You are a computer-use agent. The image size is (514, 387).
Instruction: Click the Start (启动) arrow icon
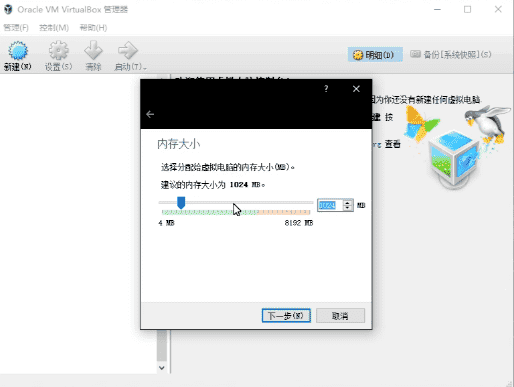coord(128,51)
